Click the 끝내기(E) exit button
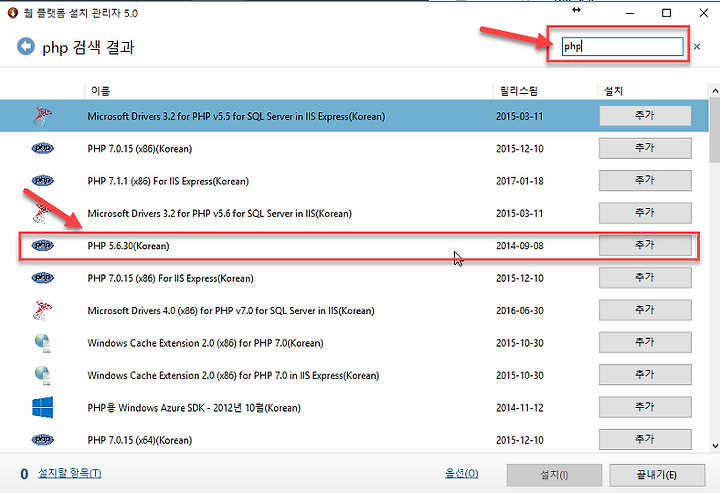This screenshot has width=720, height=493. click(657, 475)
